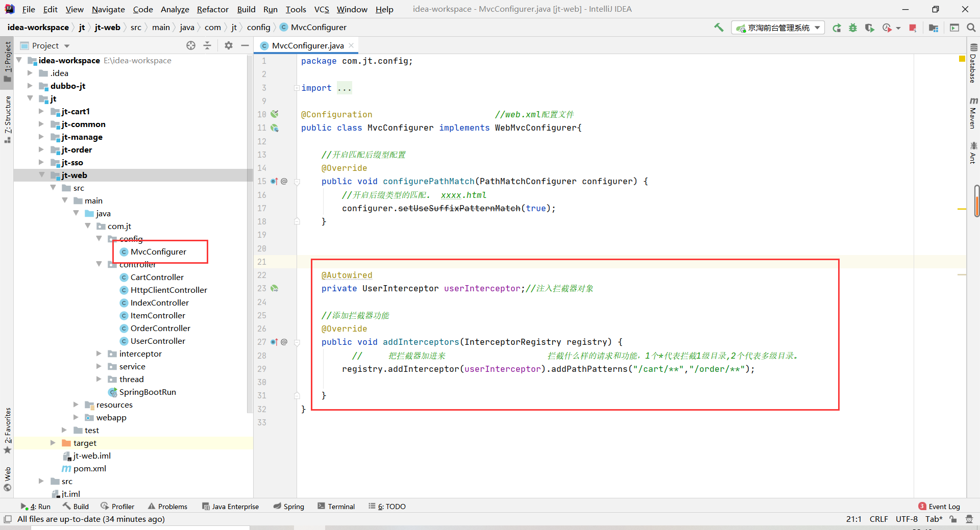Open the Event Log
Image resolution: width=980 pixels, height=530 pixels.
(x=939, y=506)
